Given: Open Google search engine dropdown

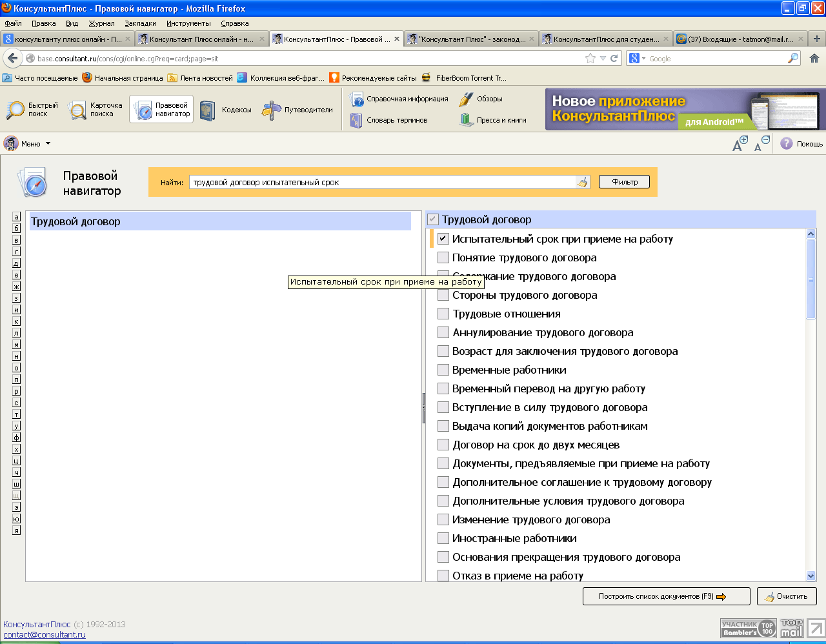Looking at the screenshot, I should tap(638, 58).
